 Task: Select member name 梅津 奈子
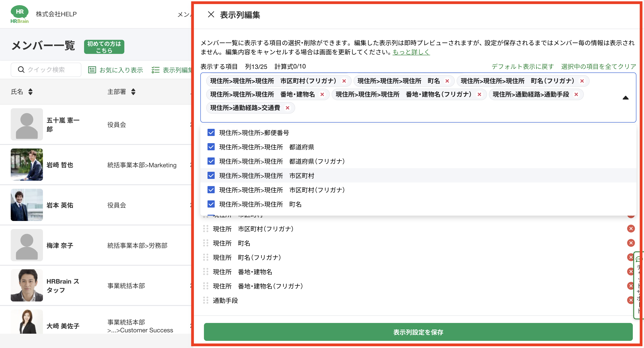point(60,245)
